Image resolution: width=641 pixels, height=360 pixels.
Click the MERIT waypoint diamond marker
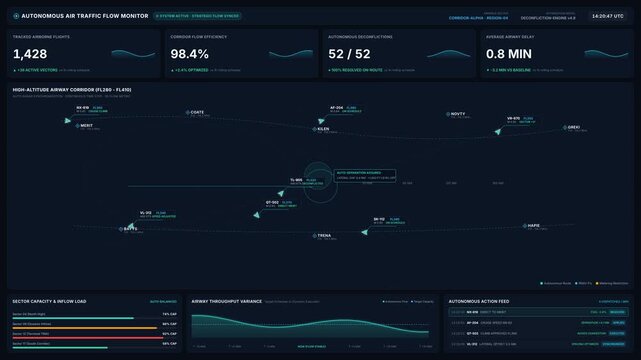[x=77, y=126]
